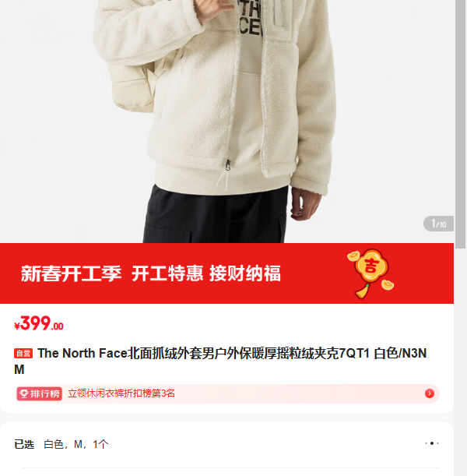Click the North Face product title text
This screenshot has height=476, width=467.
click(220, 361)
